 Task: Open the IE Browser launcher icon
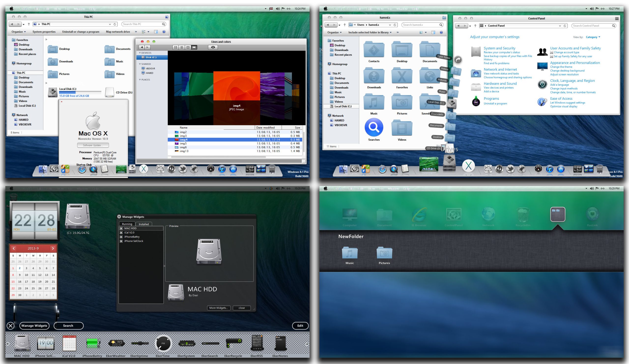(x=419, y=215)
